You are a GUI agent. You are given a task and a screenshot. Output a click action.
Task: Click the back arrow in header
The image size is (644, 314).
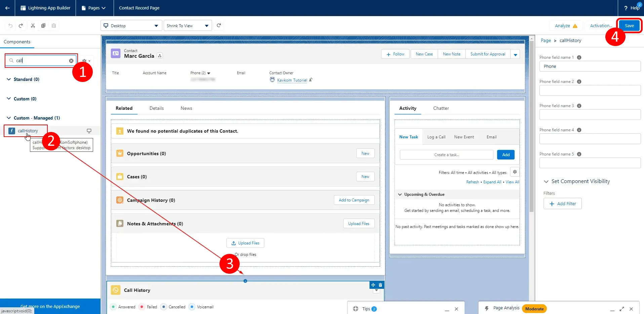point(7,8)
